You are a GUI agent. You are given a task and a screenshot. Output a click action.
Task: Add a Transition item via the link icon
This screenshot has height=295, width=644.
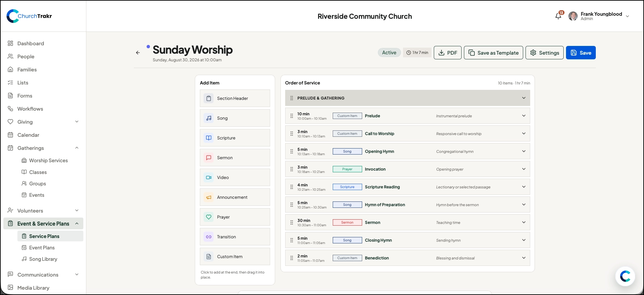click(x=209, y=237)
